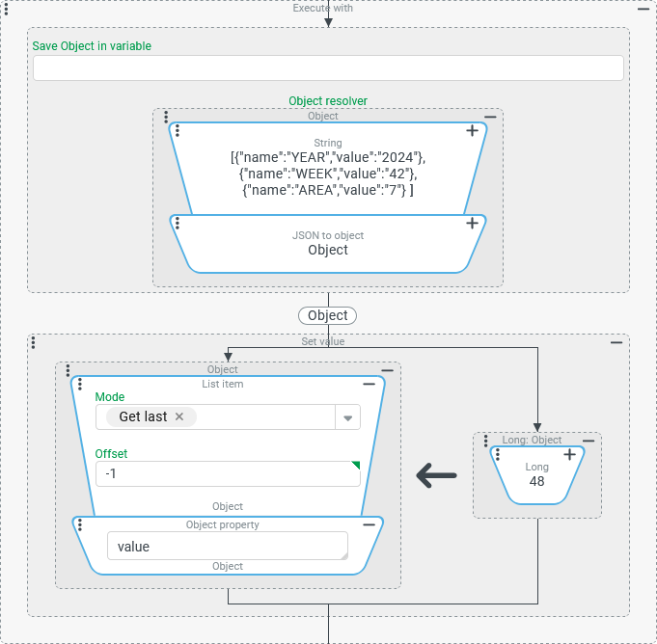The width and height of the screenshot is (657, 644).
Task: Click the Execute with title
Action: pos(323,8)
